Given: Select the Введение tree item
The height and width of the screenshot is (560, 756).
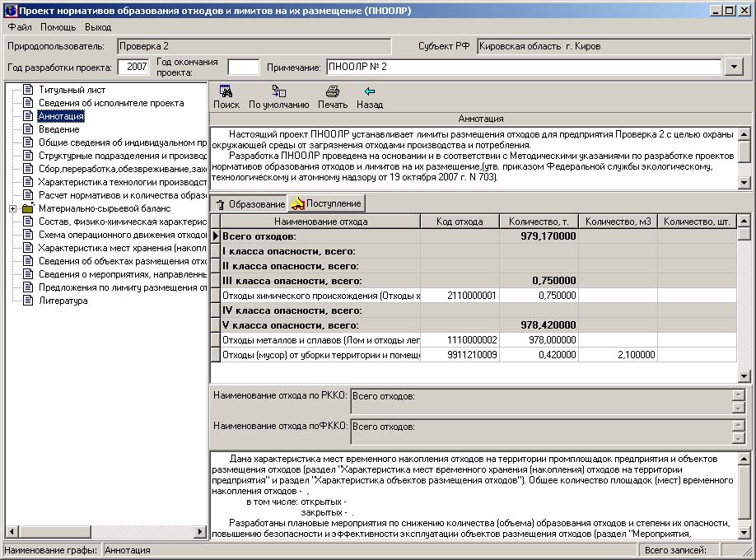Looking at the screenshot, I should point(58,129).
